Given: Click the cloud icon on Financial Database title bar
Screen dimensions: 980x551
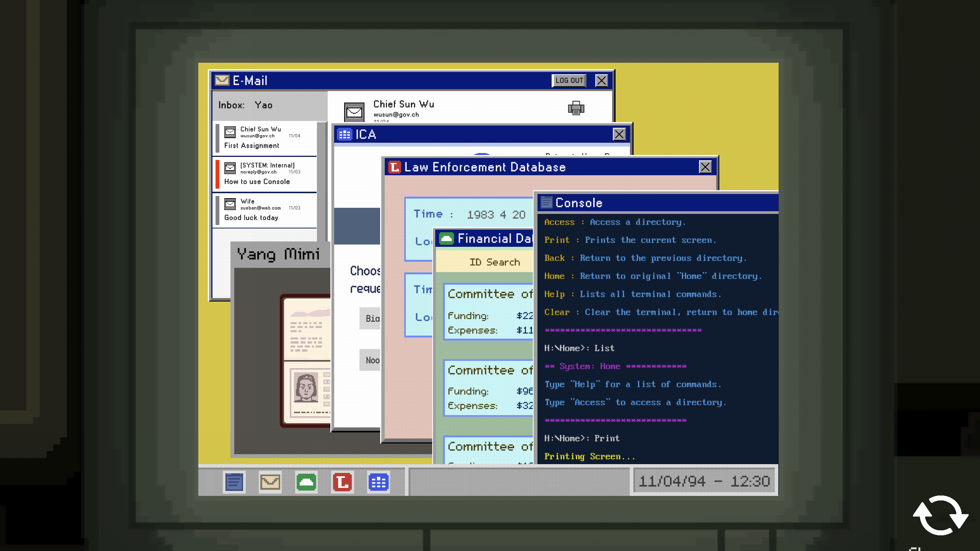Looking at the screenshot, I should point(447,238).
